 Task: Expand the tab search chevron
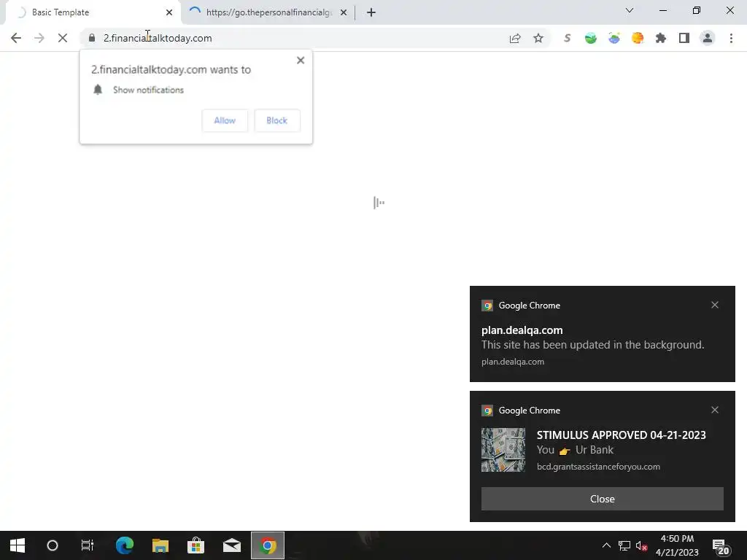[630, 10]
